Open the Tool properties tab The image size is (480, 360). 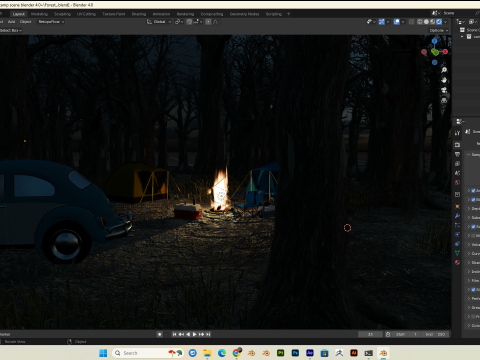pyautogui.click(x=457, y=133)
